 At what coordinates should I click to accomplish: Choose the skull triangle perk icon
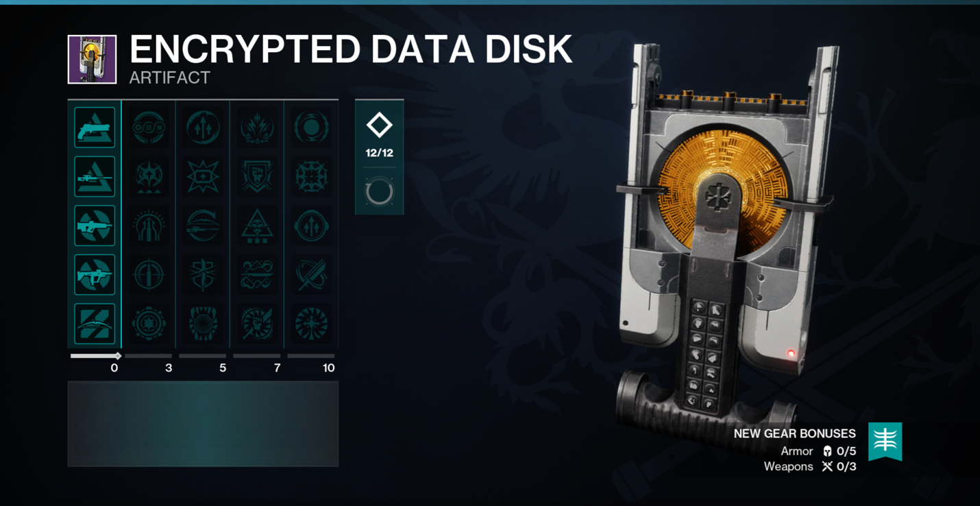(257, 226)
